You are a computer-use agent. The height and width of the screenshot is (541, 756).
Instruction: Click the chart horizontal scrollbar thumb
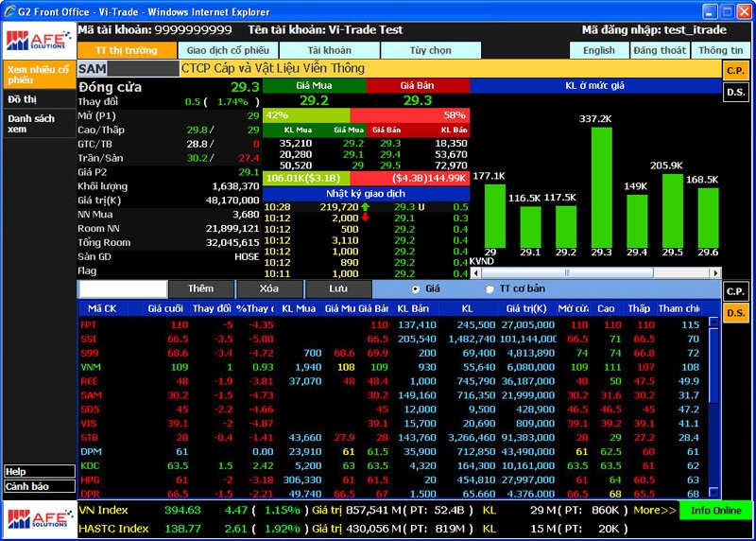(x=567, y=273)
